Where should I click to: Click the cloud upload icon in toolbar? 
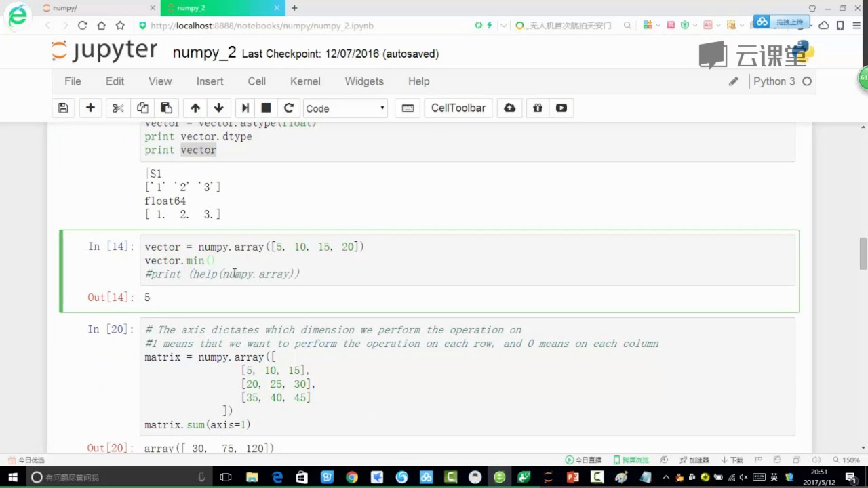coord(510,108)
